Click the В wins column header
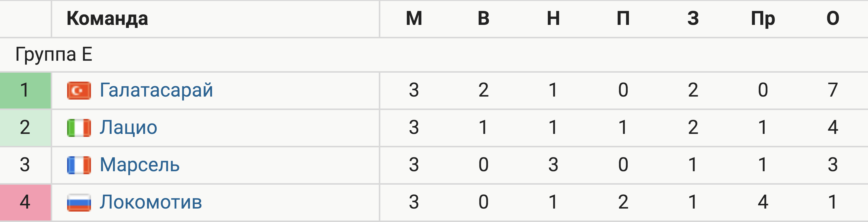This screenshot has height=222, width=868. 483,18
